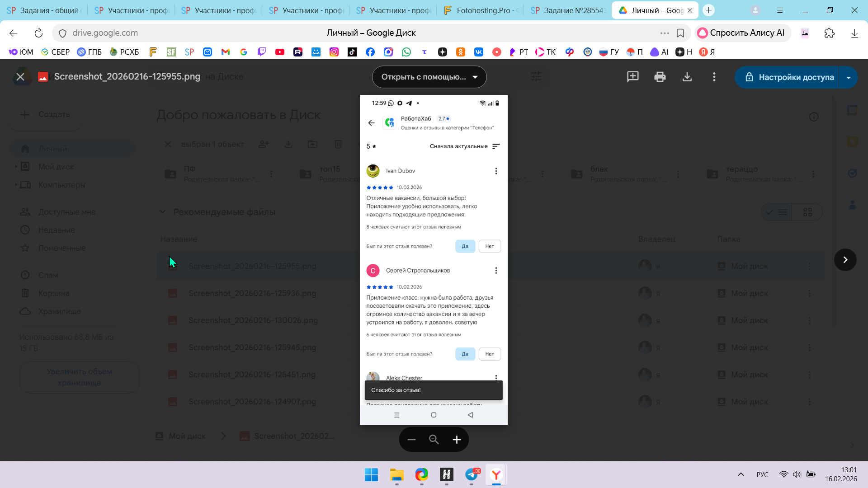The image size is (868, 488).
Task: Reset zoom using the magnifier icon
Action: pos(434,440)
